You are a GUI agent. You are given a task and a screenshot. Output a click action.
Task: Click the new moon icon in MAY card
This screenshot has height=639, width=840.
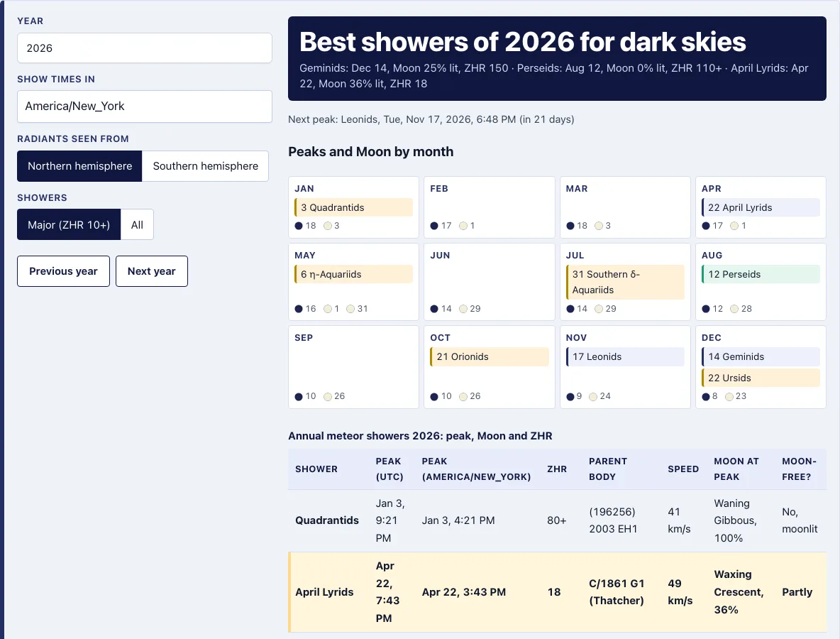point(299,309)
